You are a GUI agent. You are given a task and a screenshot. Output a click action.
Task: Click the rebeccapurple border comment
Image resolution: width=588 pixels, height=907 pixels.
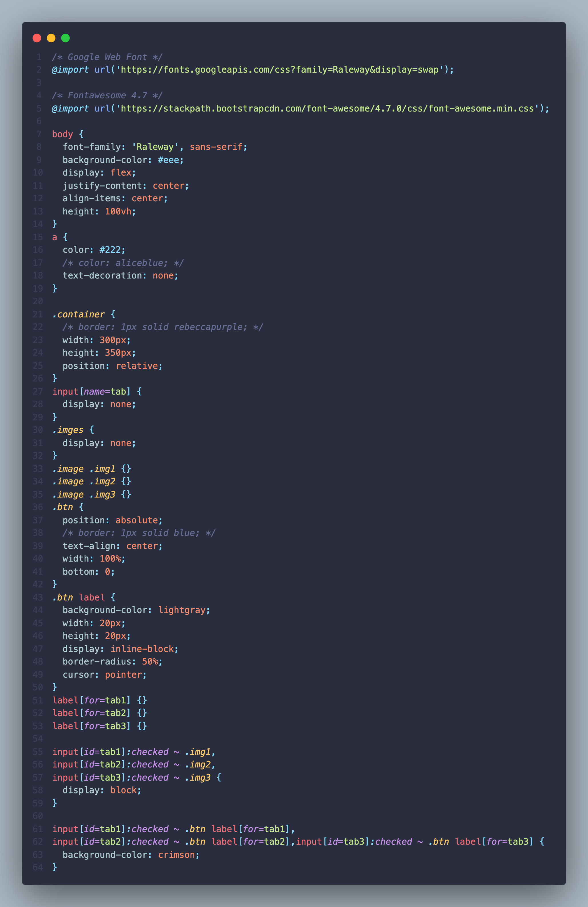point(163,327)
